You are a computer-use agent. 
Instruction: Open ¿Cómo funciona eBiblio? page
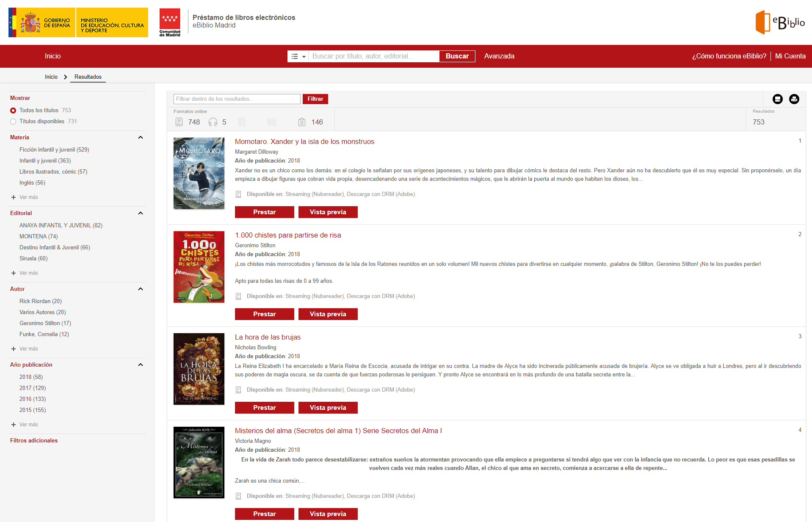pos(729,56)
